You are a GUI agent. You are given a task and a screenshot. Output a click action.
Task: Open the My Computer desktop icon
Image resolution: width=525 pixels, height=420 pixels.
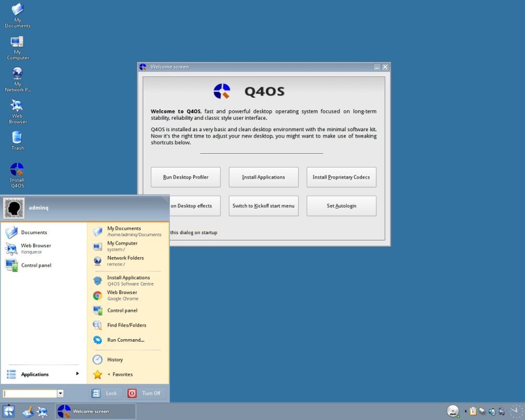[x=17, y=48]
